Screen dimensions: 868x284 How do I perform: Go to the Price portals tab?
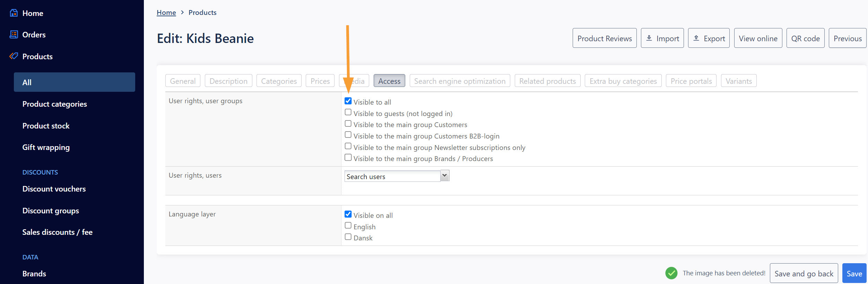[691, 81]
